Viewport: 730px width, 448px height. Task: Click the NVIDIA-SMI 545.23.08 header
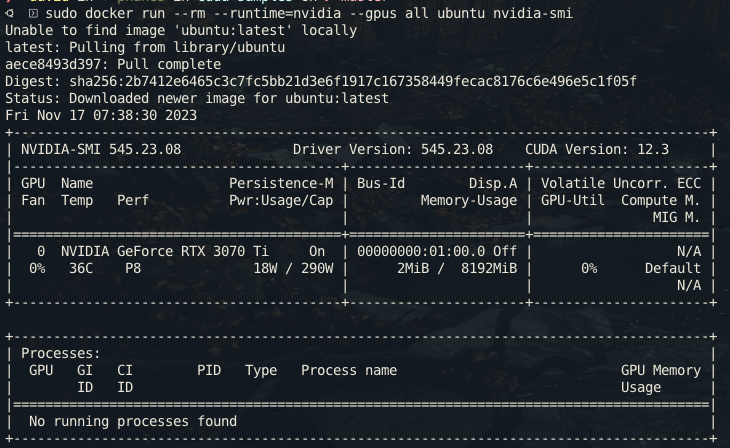pyautogui.click(x=100, y=149)
